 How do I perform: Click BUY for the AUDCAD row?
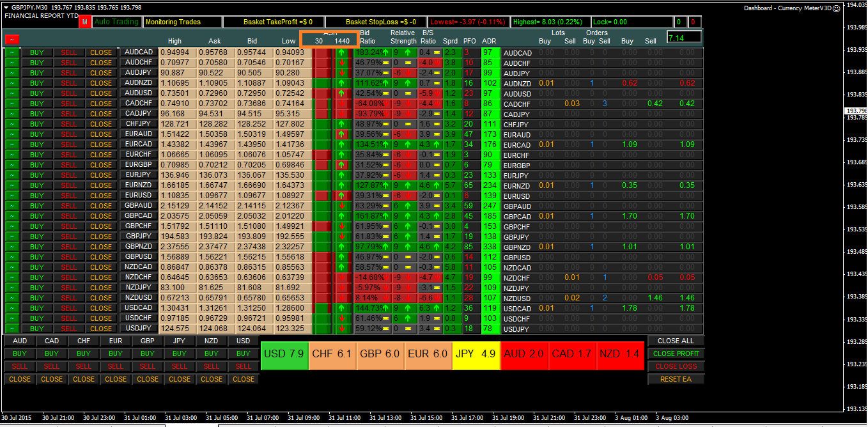tap(37, 52)
